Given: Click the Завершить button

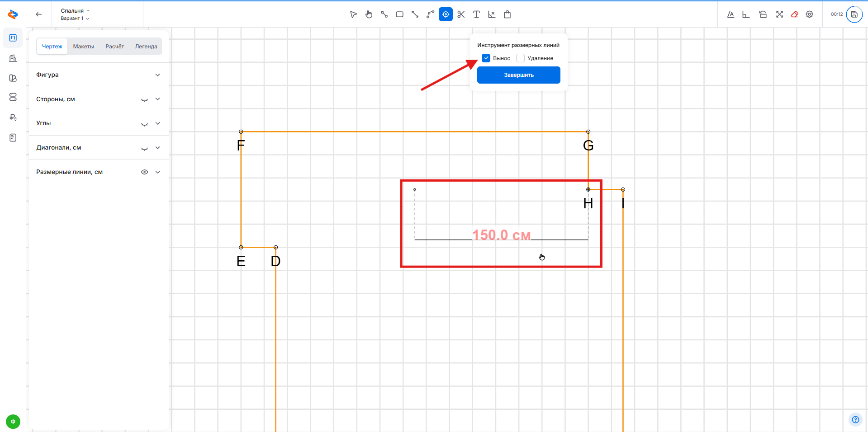Looking at the screenshot, I should [518, 75].
